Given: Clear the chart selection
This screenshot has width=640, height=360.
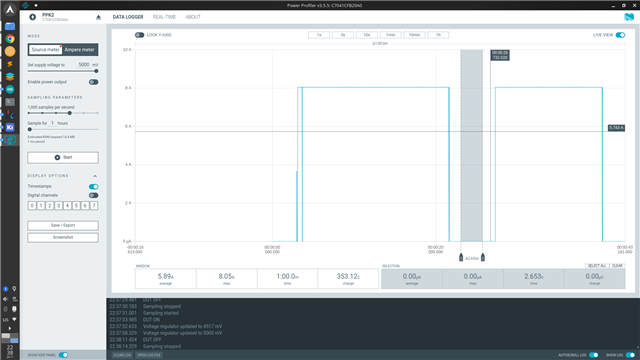Looking at the screenshot, I should pyautogui.click(x=617, y=266).
